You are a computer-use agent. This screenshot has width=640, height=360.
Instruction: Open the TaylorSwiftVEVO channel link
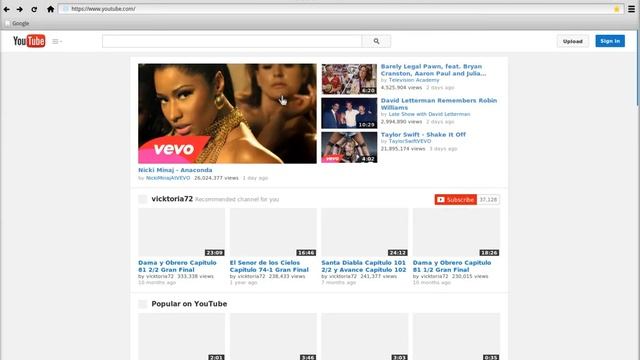click(x=410, y=141)
